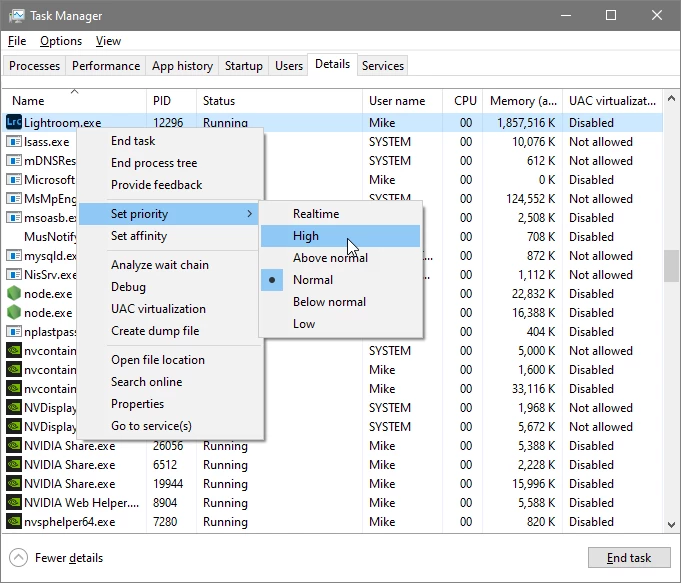This screenshot has width=681, height=583.
Task: Sort by Name column header
Action: pyautogui.click(x=74, y=101)
